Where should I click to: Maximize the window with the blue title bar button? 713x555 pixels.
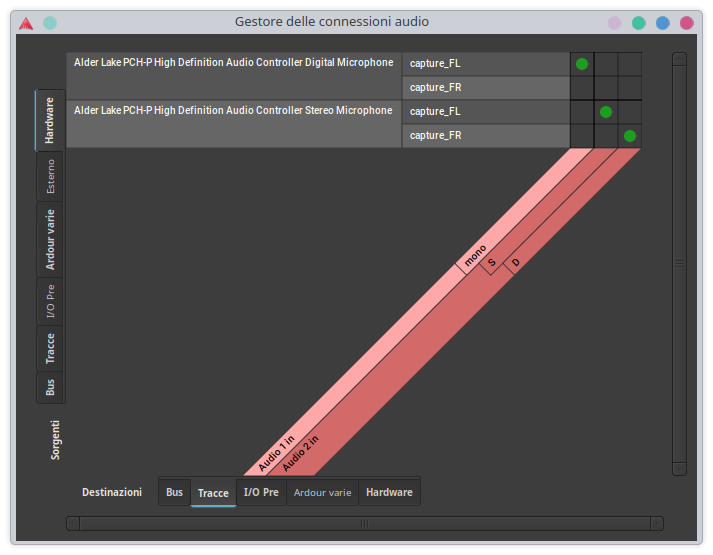(x=662, y=22)
